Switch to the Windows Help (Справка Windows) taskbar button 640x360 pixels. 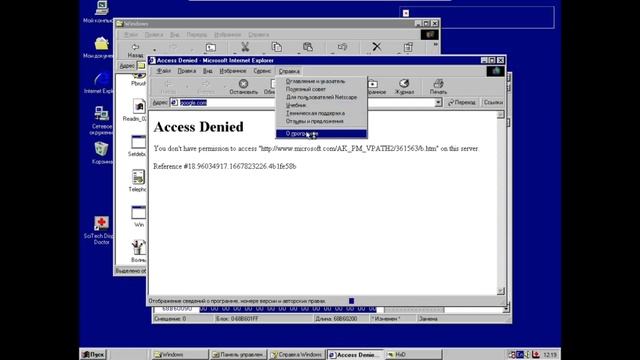[297, 355]
